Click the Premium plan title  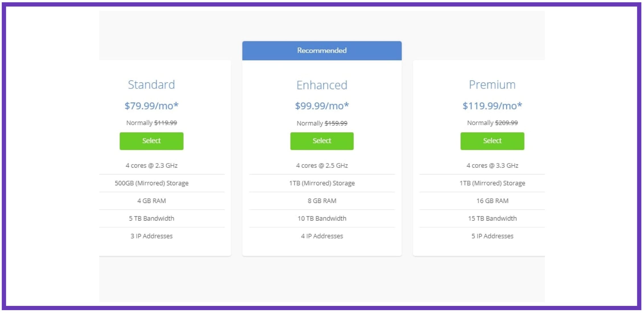492,85
